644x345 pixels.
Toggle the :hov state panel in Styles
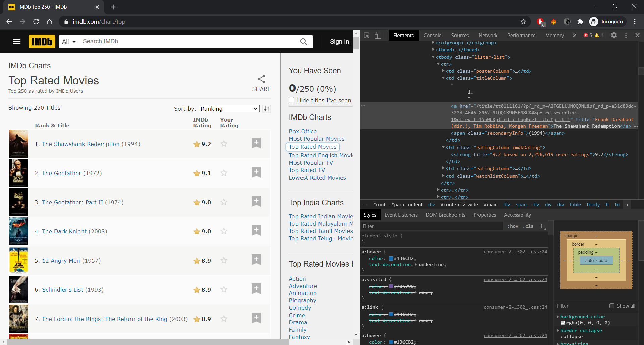point(513,226)
